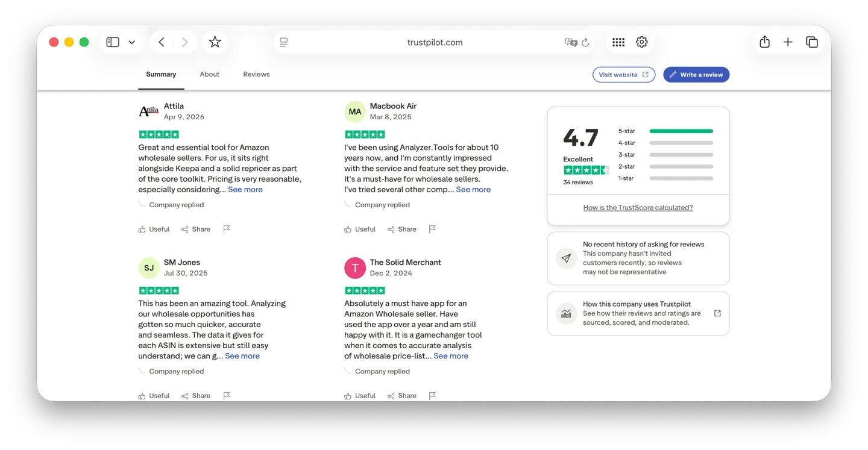The width and height of the screenshot is (868, 450).
Task: Flag Attila's review
Action: 227,229
